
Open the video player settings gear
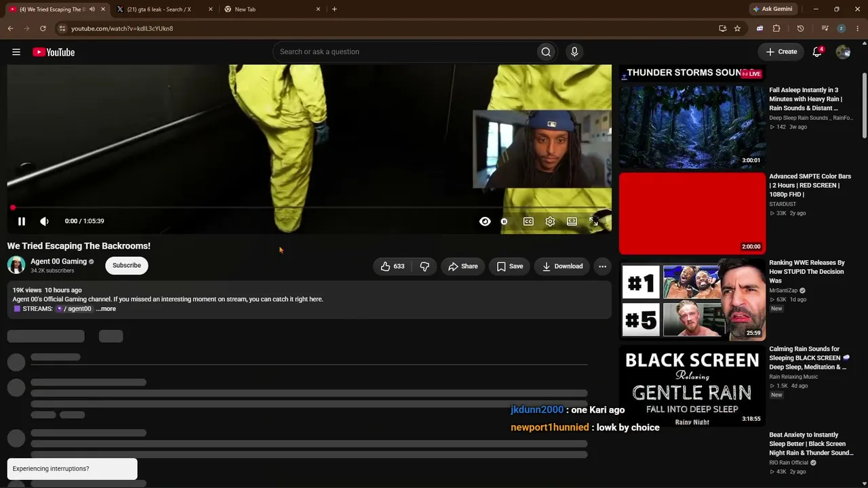[550, 222]
